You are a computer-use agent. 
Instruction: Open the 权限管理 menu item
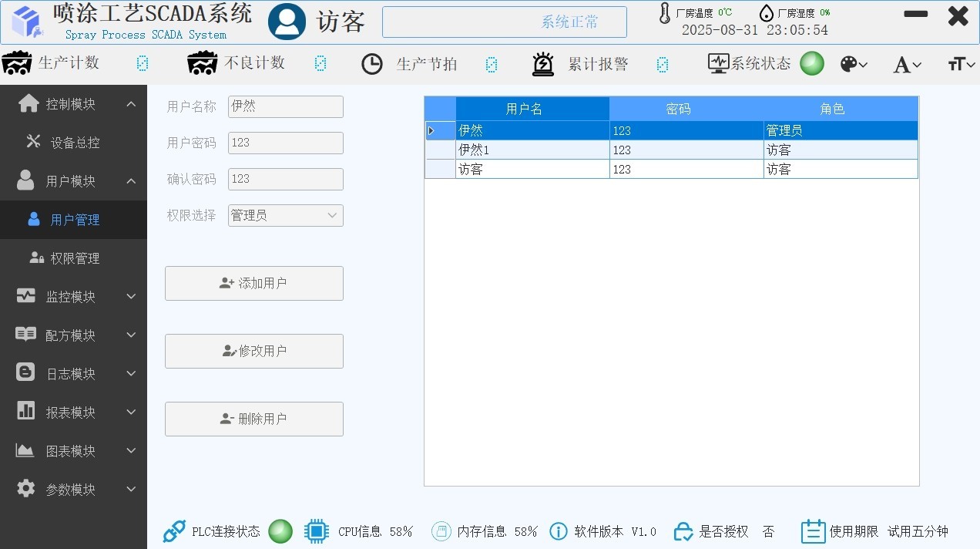[x=73, y=258]
